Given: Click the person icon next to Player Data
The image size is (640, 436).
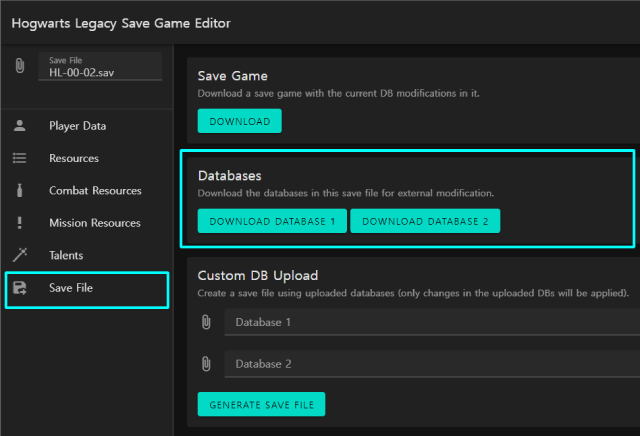Looking at the screenshot, I should 20,126.
